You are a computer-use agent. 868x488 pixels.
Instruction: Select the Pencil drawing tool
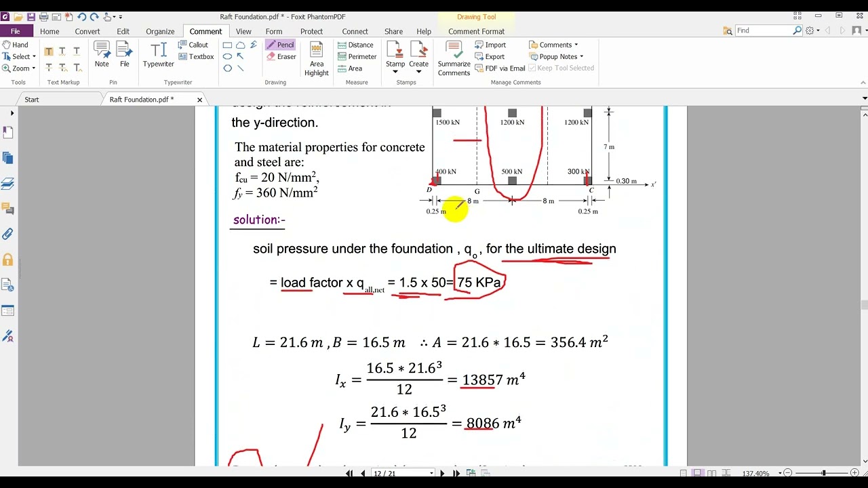pos(280,45)
